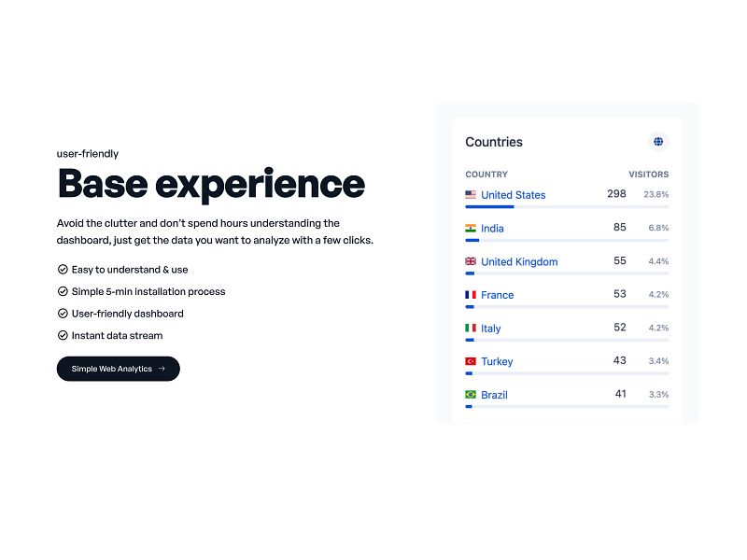The height and width of the screenshot is (560, 747).
Task: Open the Turkey country link
Action: click(497, 361)
